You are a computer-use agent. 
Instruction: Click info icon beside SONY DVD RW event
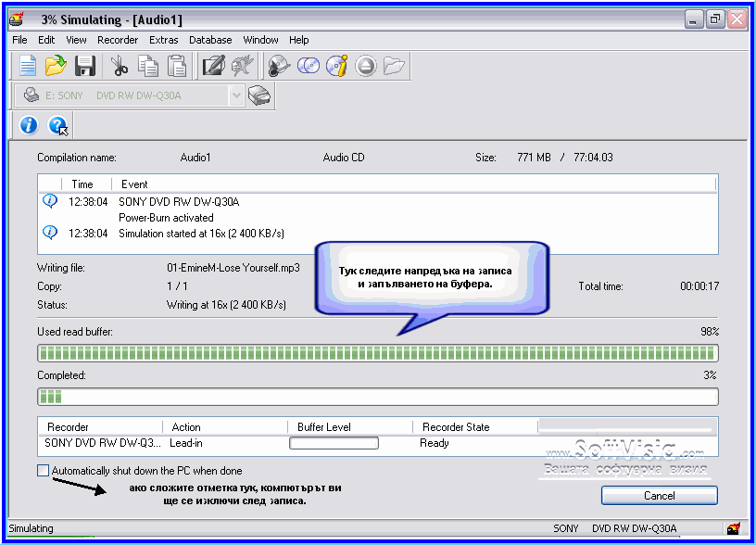click(50, 200)
